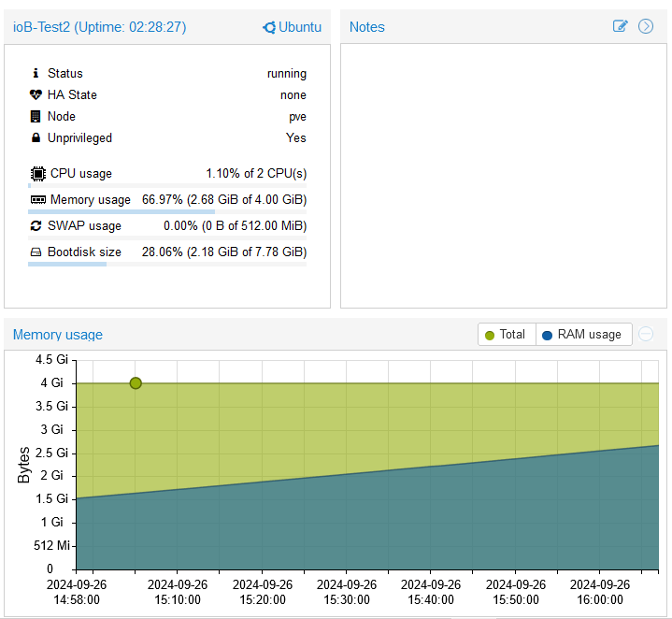Viewport: 672px width, 619px height.
Task: Click the 'pve' node value
Action: coord(297,117)
